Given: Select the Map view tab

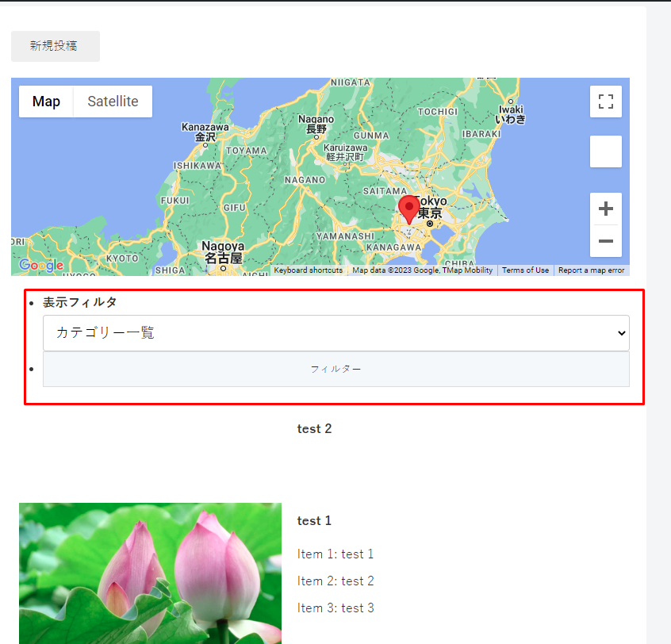Looking at the screenshot, I should click(46, 102).
